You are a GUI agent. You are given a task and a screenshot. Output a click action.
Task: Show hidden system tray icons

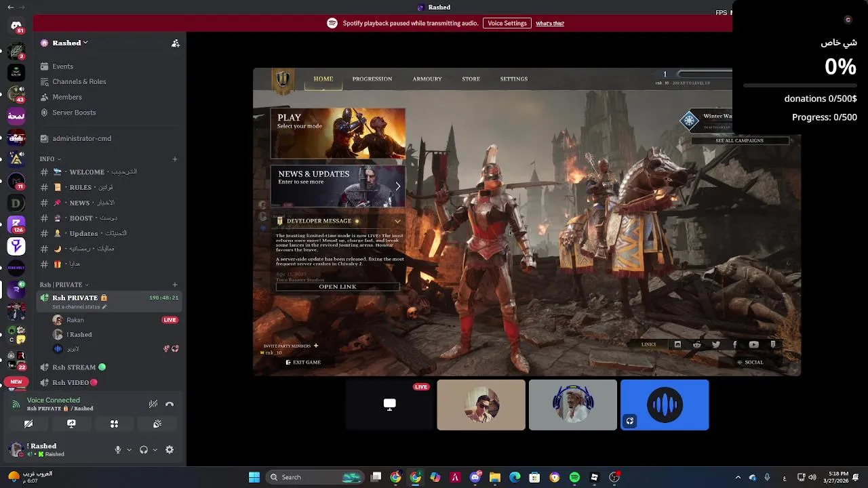738,477
